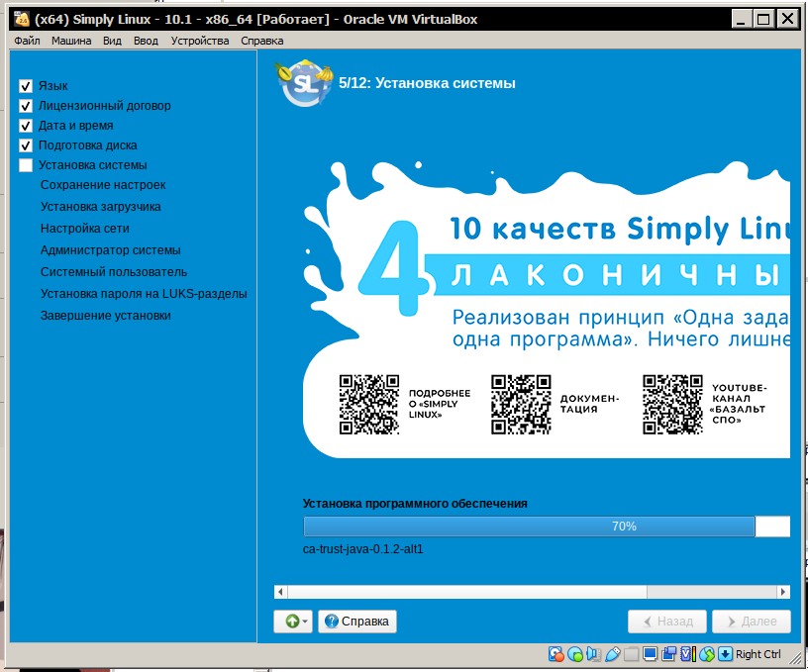
Task: Click the installation progress bar at 70%
Action: point(547,527)
